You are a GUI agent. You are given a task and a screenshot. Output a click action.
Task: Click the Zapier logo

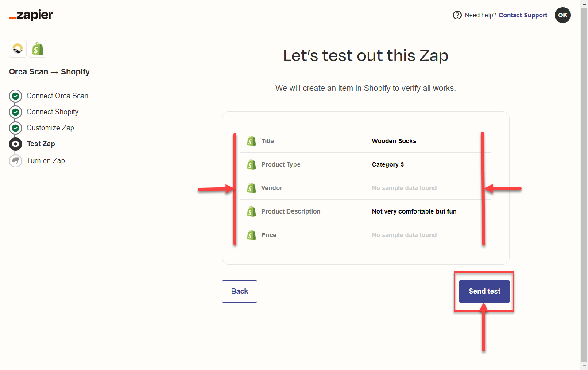pos(31,16)
